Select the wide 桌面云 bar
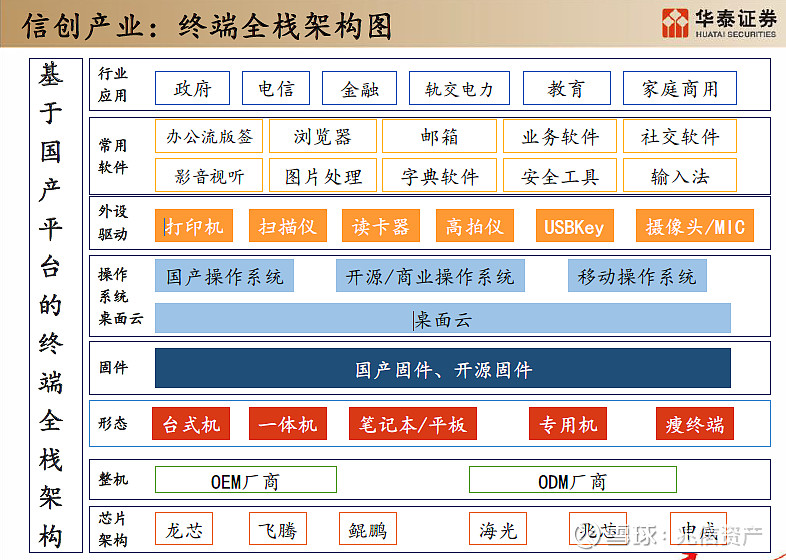 [443, 318]
